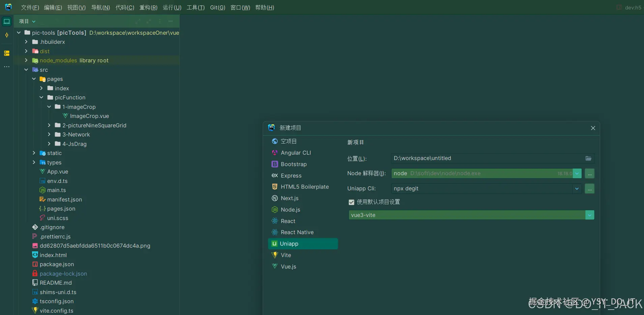Select vite.config.ts in the project tree

[x=56, y=311]
